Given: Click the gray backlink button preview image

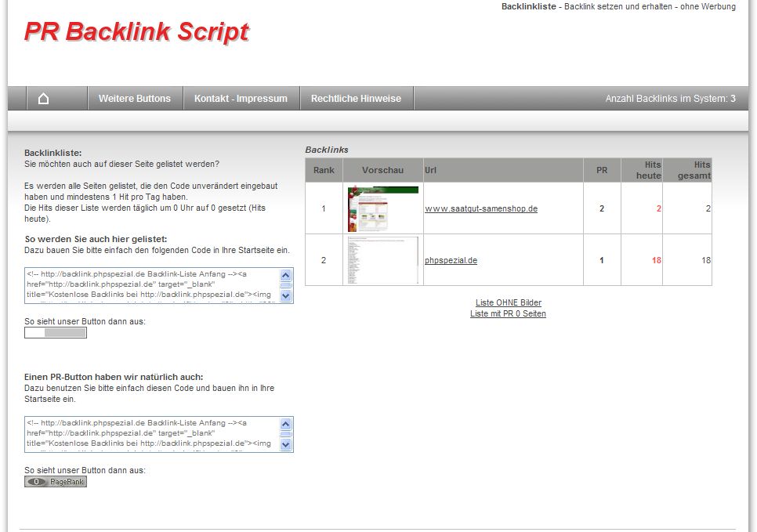Looking at the screenshot, I should click(x=56, y=333).
